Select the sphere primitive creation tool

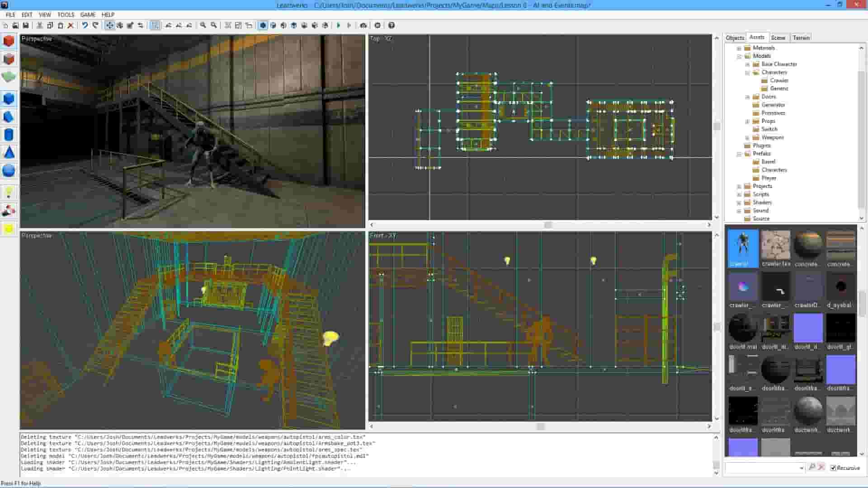(x=9, y=171)
